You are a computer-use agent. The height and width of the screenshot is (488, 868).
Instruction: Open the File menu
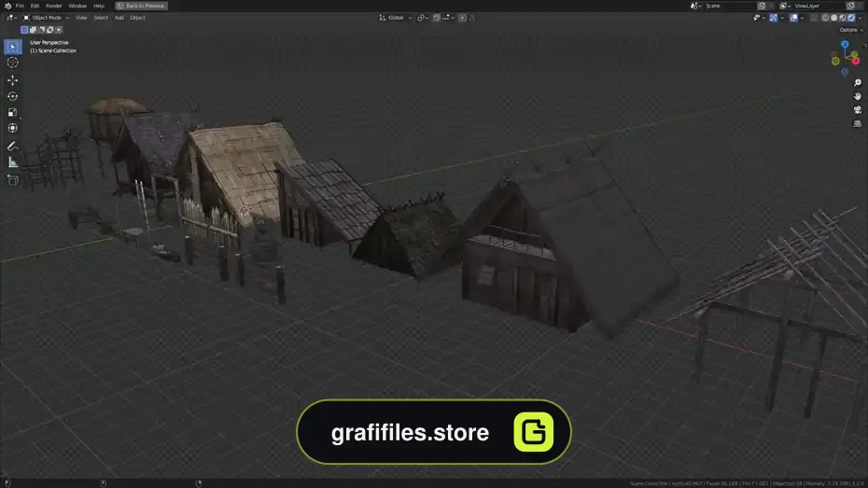(20, 6)
